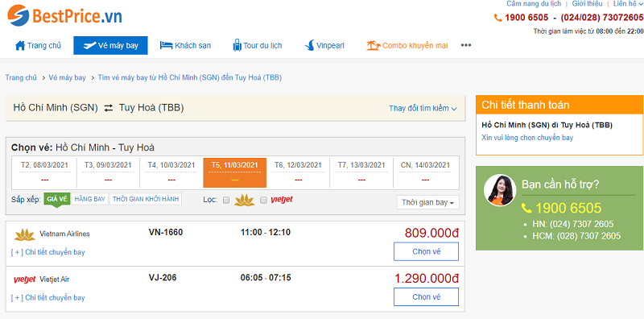Expand Thay đổi tìm kiếm
This screenshot has height=319, width=644.
pos(423,109)
